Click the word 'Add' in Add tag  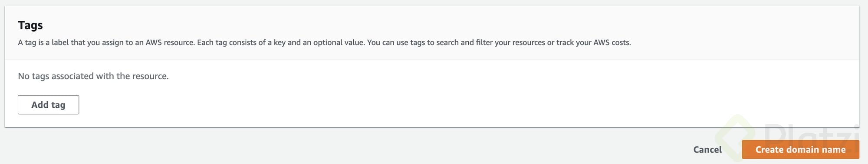coord(40,105)
